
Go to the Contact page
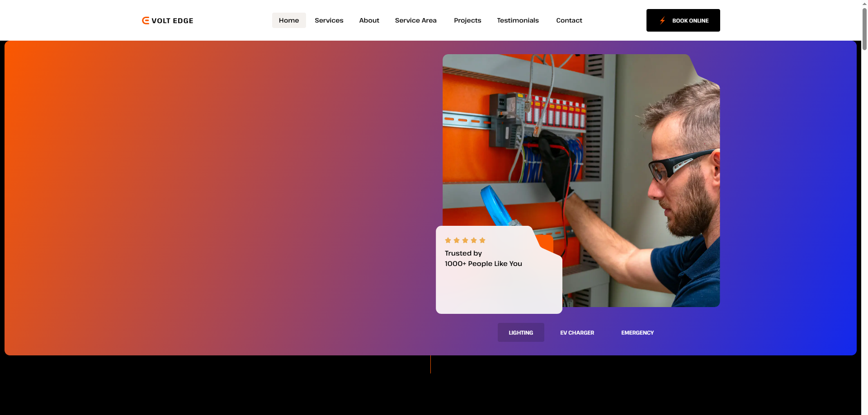[x=569, y=20]
